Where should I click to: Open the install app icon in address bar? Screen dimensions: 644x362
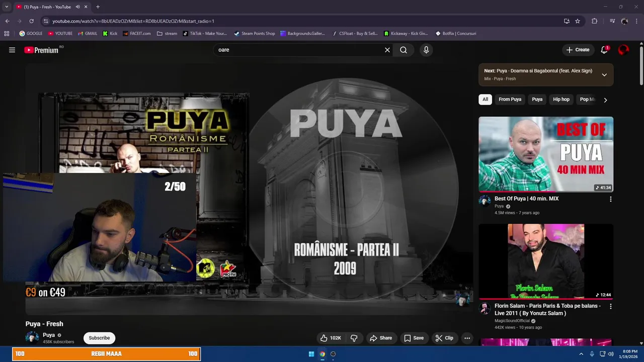567,21
